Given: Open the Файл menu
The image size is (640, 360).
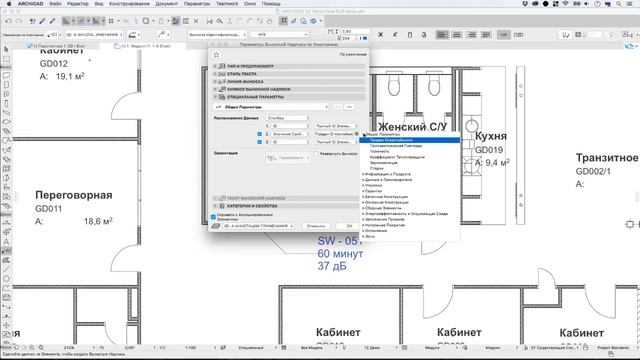Looking at the screenshot, I should click(x=55, y=4).
